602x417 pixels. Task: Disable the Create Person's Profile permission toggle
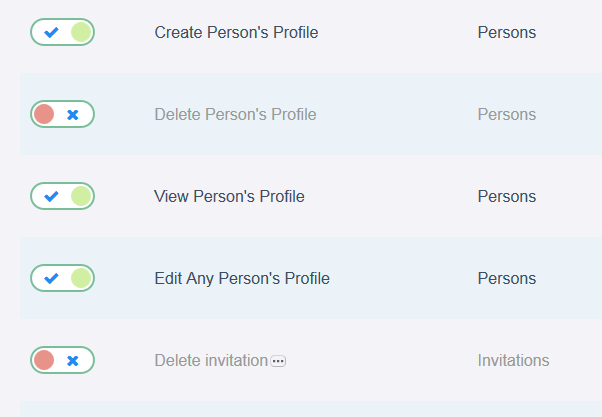(x=62, y=32)
